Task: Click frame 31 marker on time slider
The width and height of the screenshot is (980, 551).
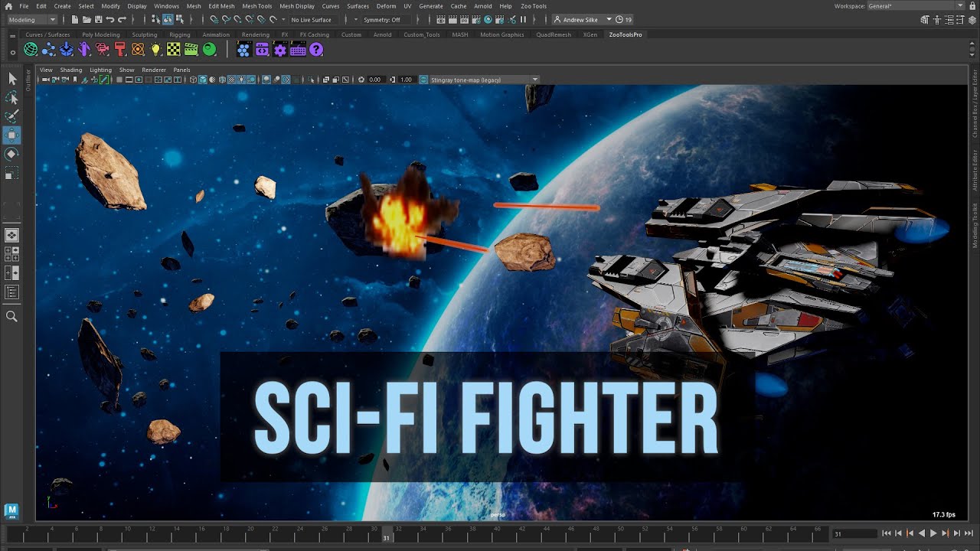Action: 386,533
